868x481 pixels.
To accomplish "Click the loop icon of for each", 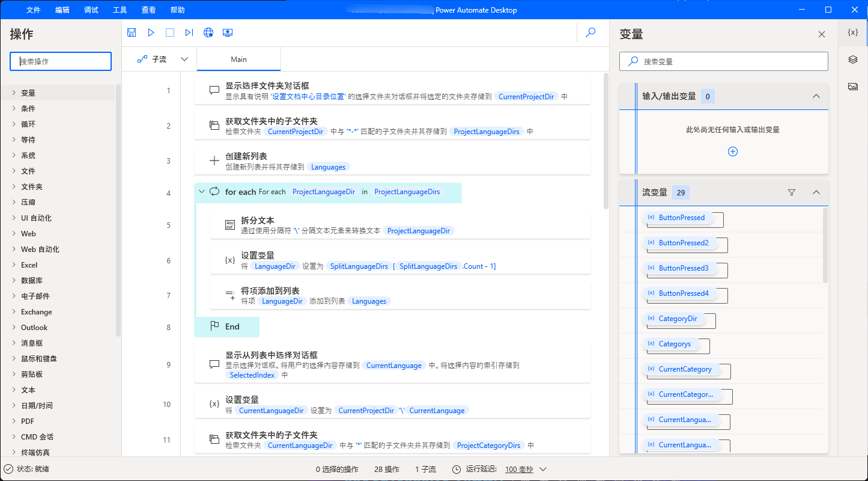I will coord(214,192).
